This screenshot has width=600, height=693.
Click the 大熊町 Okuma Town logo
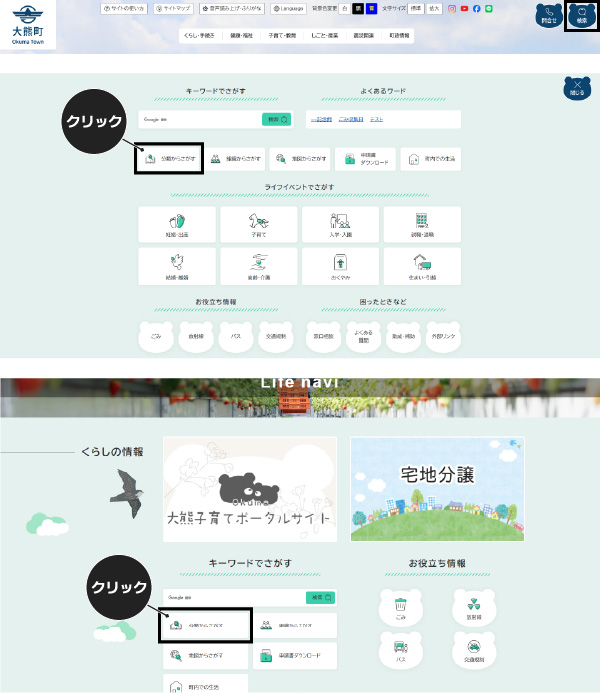pyautogui.click(x=28, y=24)
